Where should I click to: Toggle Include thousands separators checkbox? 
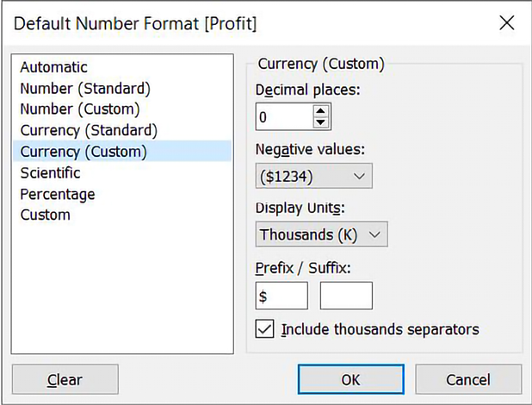266,329
